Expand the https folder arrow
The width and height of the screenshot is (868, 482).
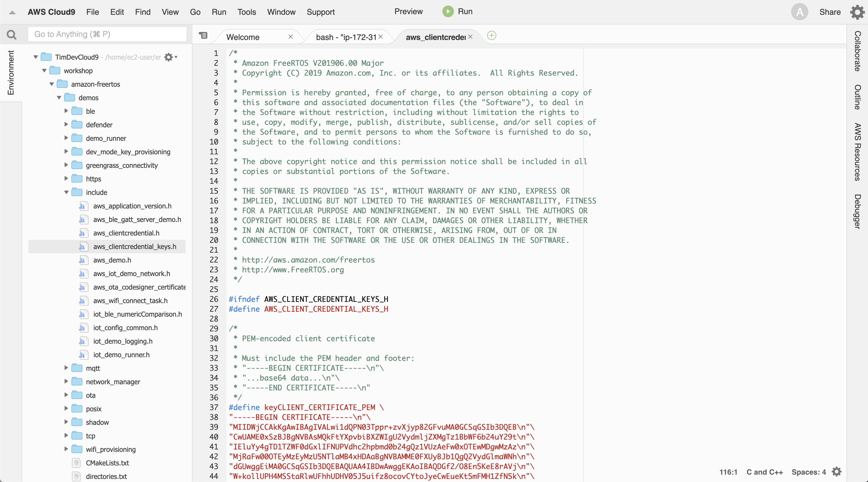[x=66, y=179]
